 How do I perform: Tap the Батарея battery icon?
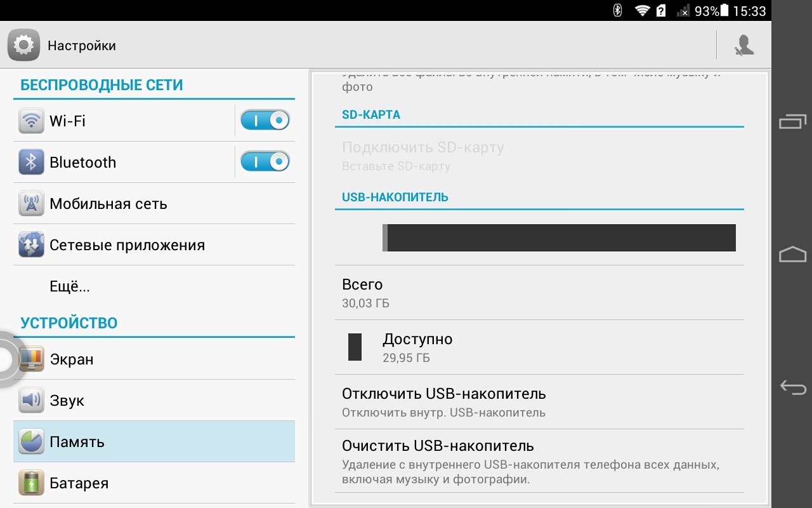point(31,483)
